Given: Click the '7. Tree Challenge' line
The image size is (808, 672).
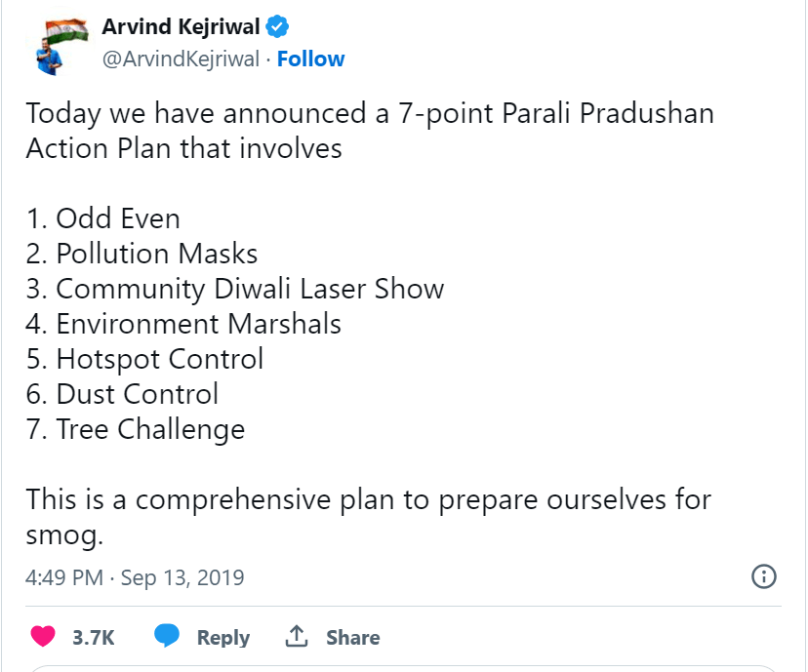Looking at the screenshot, I should (x=136, y=429).
